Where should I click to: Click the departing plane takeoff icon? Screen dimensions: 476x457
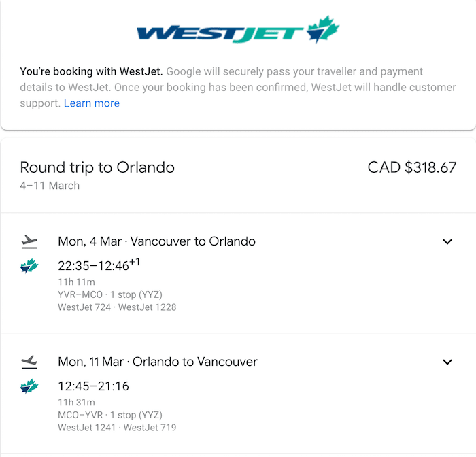click(29, 241)
